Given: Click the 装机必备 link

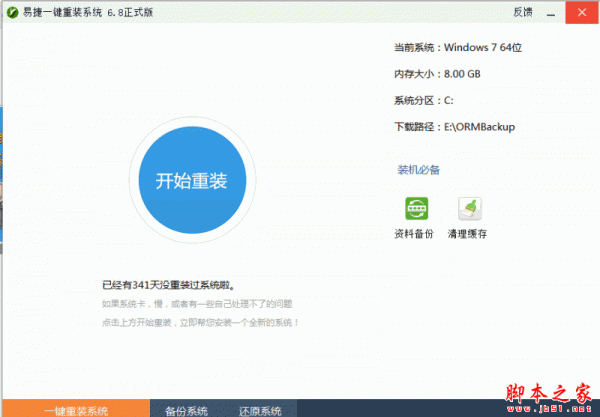Looking at the screenshot, I should [x=418, y=170].
